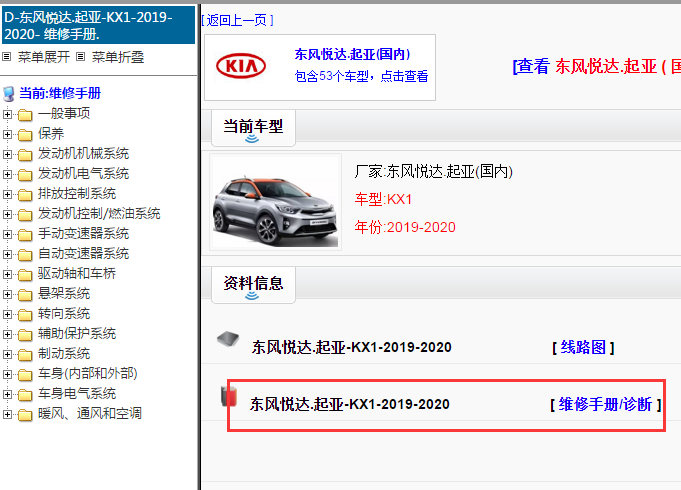Click the folder icon beside 制动系统
This screenshot has width=681, height=490.
click(25, 354)
